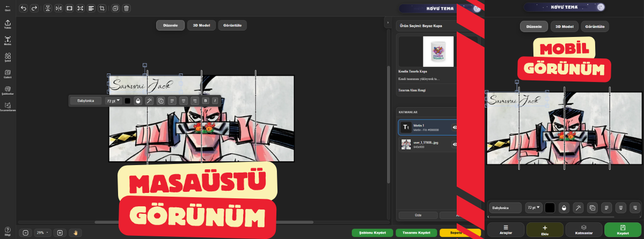Duplicate the selection using the top toolbar icon
644x239 pixels.
(115, 8)
